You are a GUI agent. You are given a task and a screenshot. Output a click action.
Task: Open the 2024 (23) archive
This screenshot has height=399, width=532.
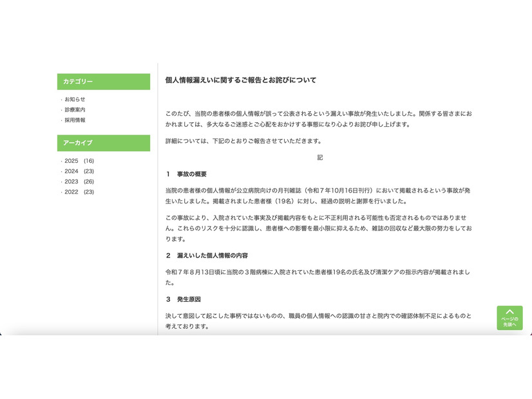click(76, 171)
